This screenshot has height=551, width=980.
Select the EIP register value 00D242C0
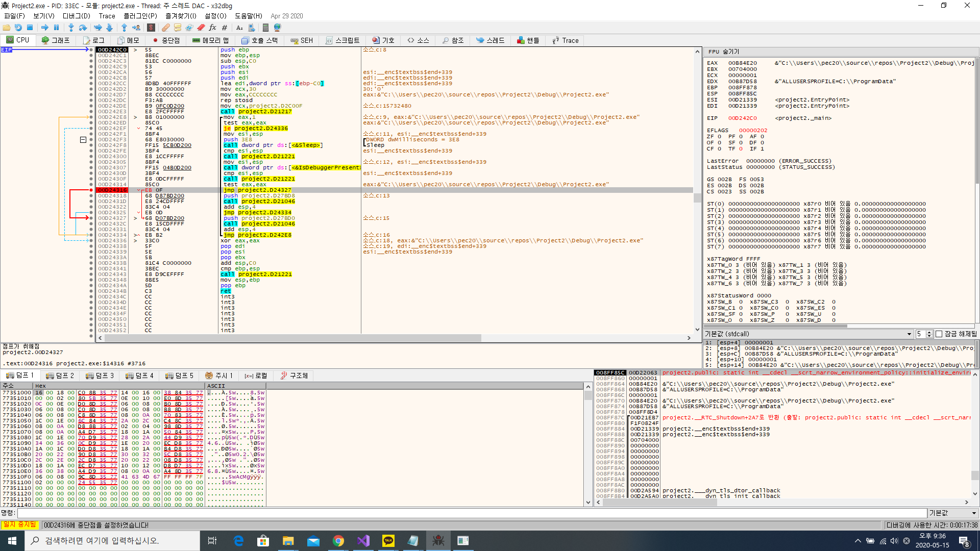[742, 118]
